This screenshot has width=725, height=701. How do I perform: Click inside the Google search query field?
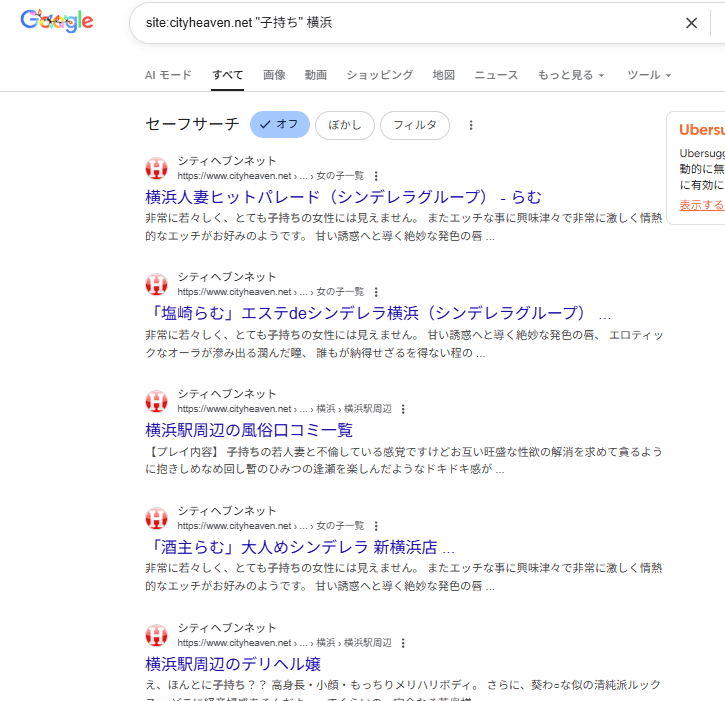400,23
